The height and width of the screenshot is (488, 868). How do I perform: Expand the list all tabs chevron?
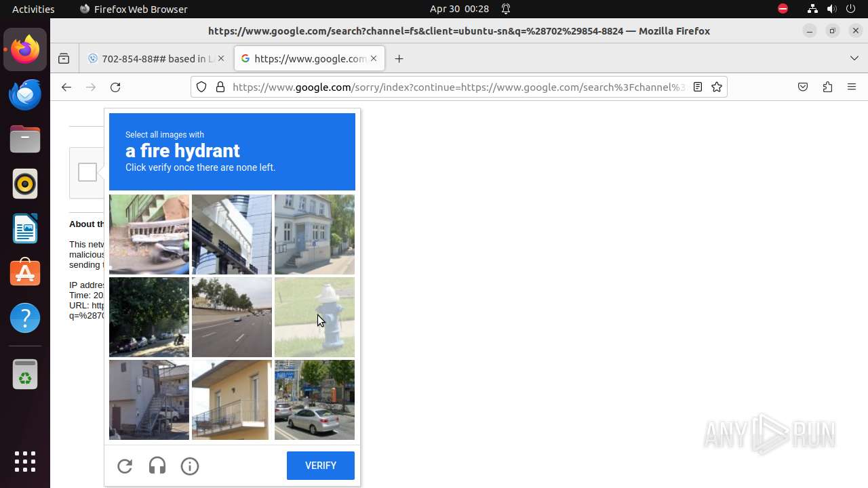854,58
